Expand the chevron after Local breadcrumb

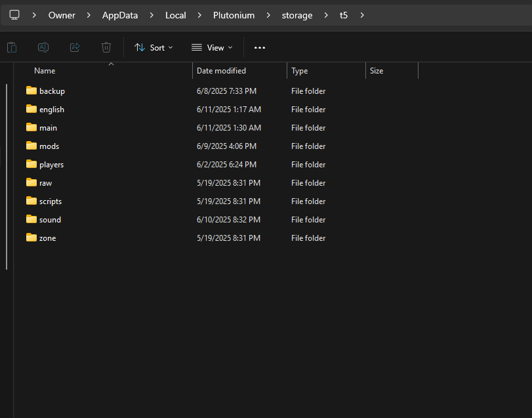(199, 15)
